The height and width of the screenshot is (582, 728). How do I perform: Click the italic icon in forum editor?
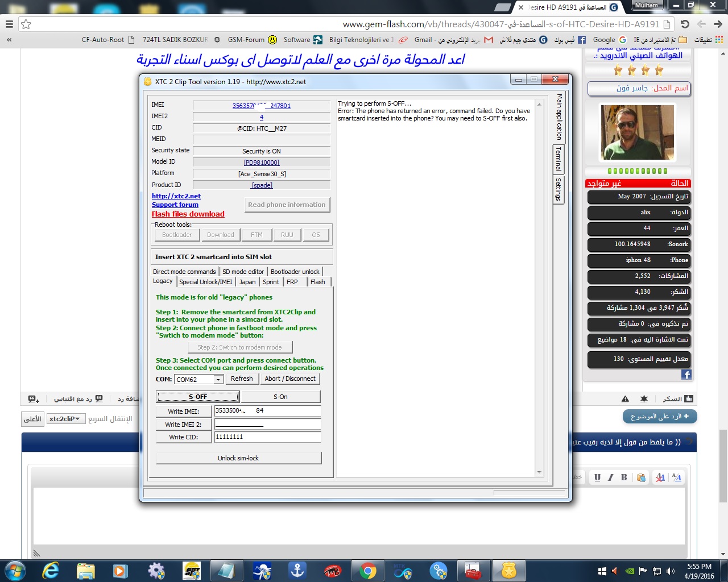[611, 477]
